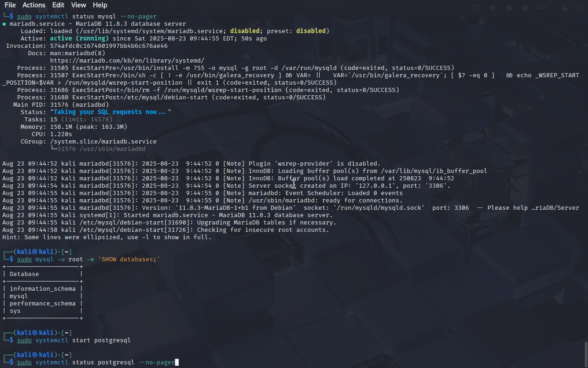Click the CGroup '/system.slice/mariadb.service' path
Viewport: 588px width, 368px height.
point(103,142)
